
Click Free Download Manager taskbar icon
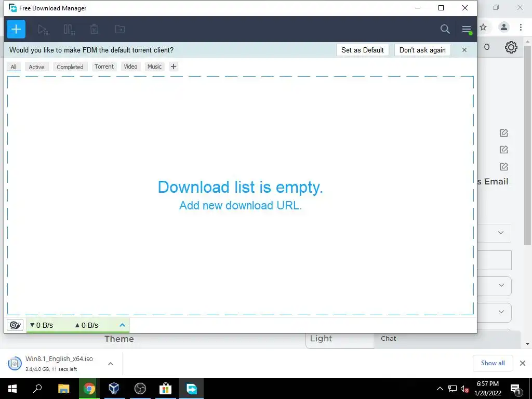coord(191,389)
